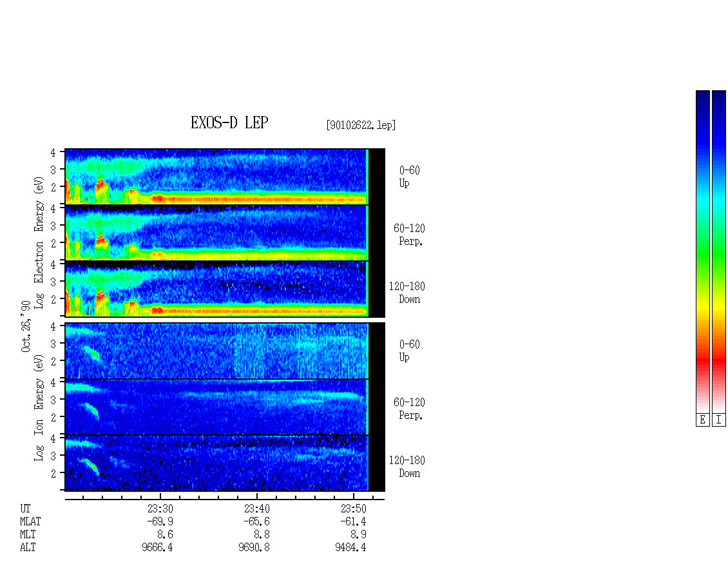Click the MLAT value -65.6
The image size is (728, 564).
click(x=257, y=521)
